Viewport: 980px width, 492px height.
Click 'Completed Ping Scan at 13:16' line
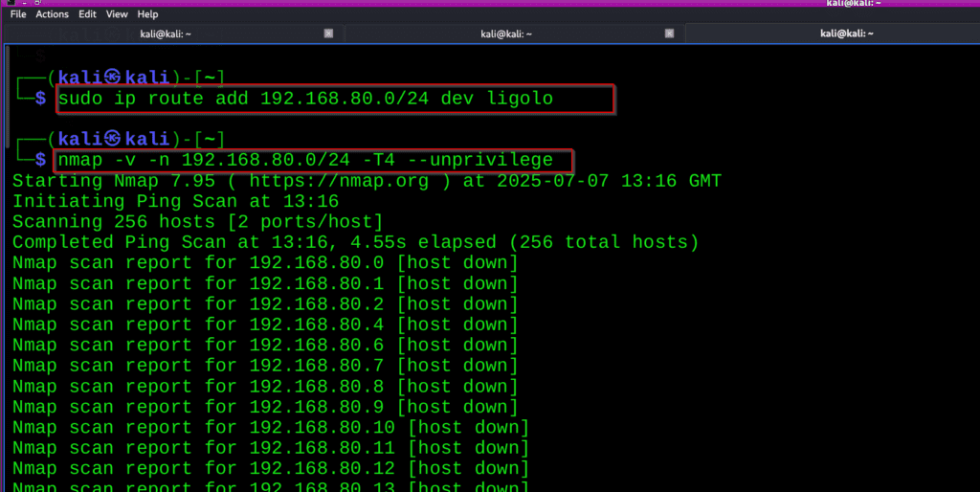tap(356, 242)
